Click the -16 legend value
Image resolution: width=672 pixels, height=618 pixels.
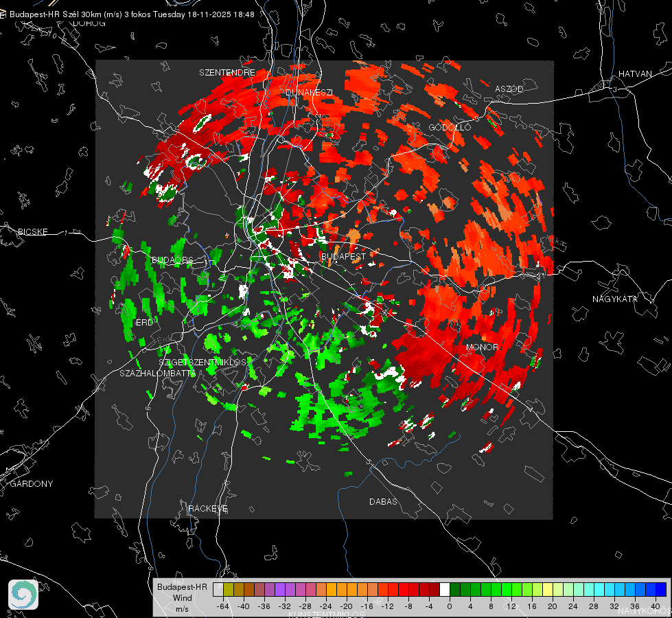click(x=367, y=606)
